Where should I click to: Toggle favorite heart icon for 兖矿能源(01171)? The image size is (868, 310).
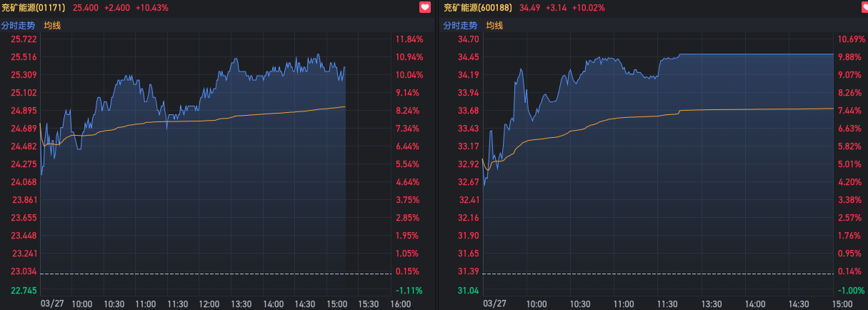click(425, 8)
